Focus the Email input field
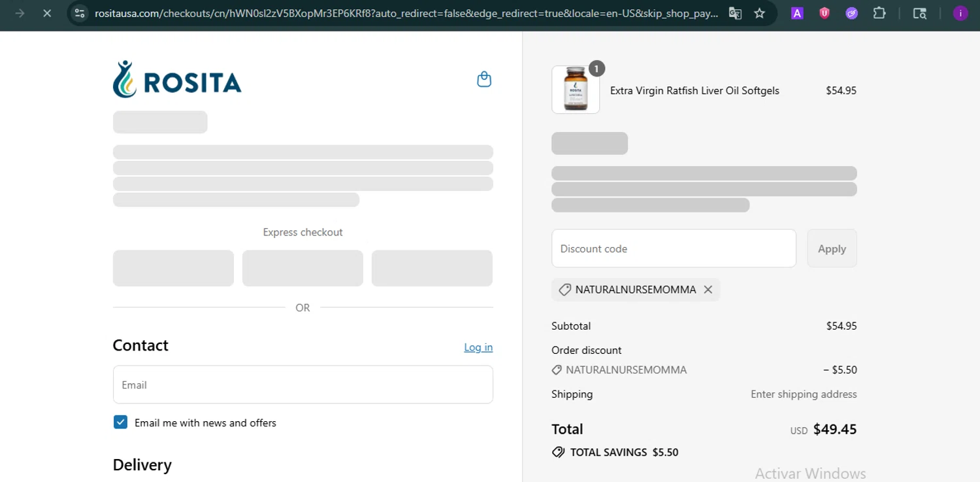The width and height of the screenshot is (980, 482). 303,385
